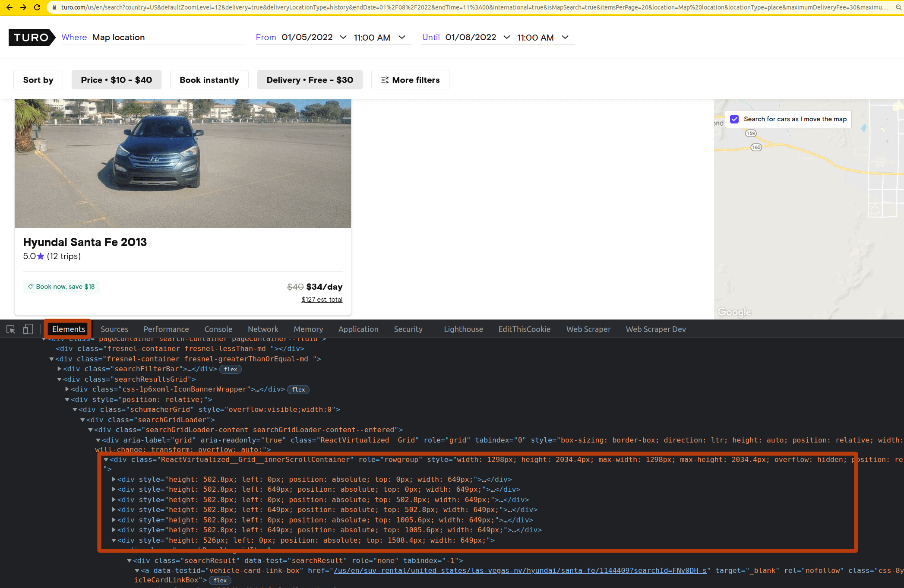Open the Console tab in DevTools
Viewport: 904px width, 588px height.
[218, 329]
